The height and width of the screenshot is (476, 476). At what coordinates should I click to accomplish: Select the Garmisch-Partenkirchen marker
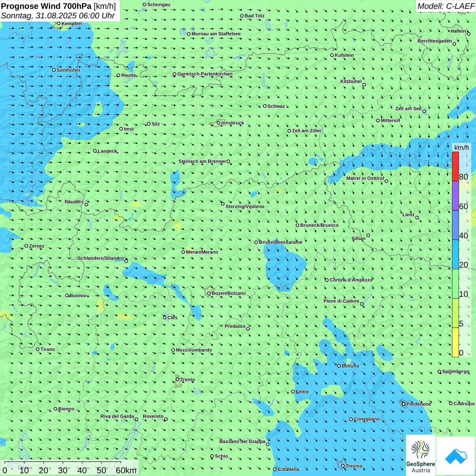174,74
